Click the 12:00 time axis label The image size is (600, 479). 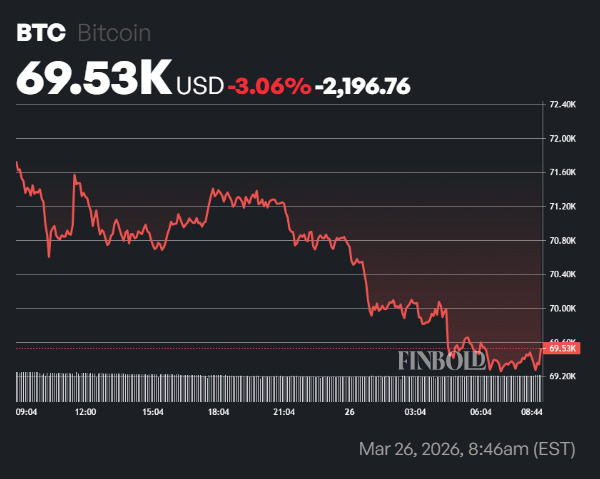pyautogui.click(x=85, y=411)
